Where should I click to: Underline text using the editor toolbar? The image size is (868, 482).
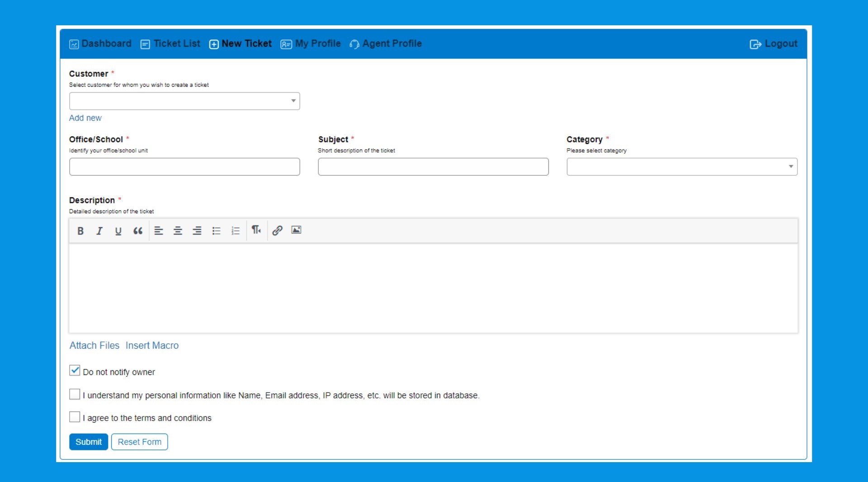pos(118,231)
